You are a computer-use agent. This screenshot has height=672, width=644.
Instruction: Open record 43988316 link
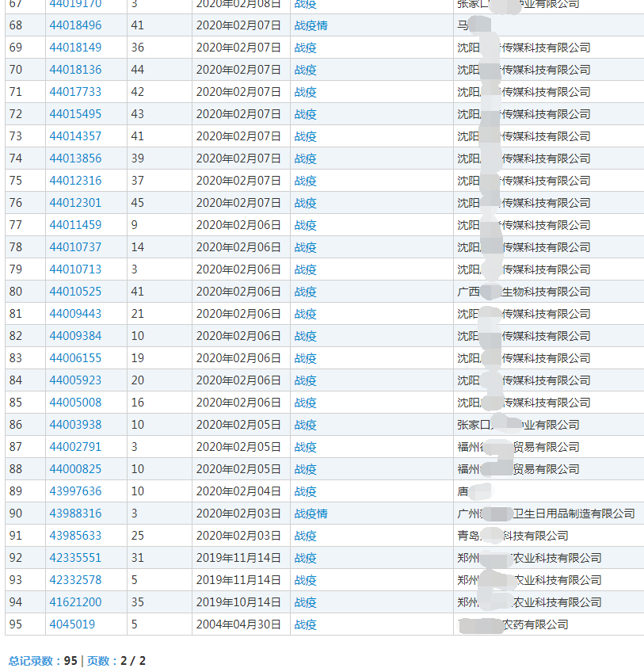75,514
